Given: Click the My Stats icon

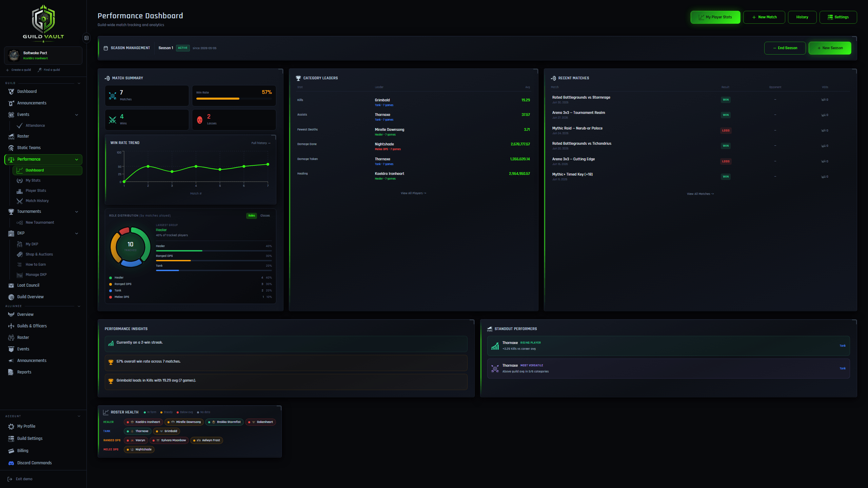Looking at the screenshot, I should [20, 181].
